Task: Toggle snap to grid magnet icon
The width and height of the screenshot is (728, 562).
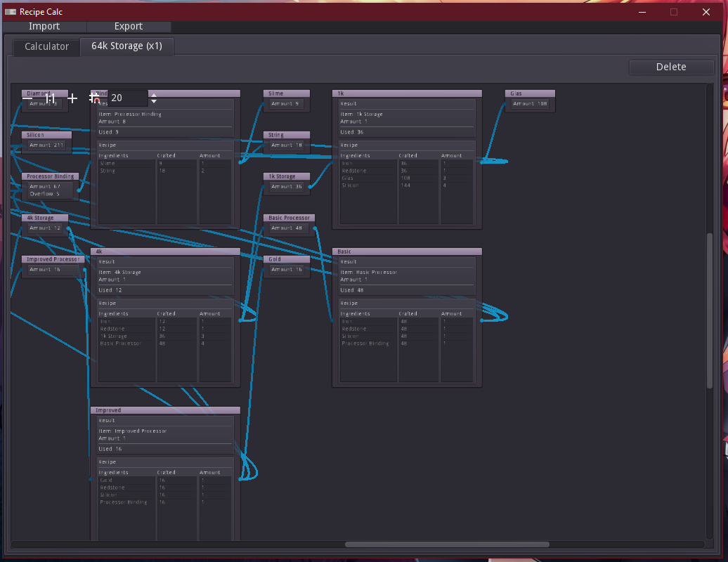Action: pos(94,98)
